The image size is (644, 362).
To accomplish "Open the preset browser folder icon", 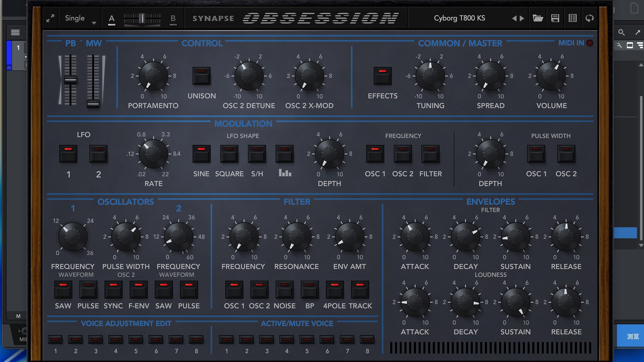I will click(x=538, y=18).
